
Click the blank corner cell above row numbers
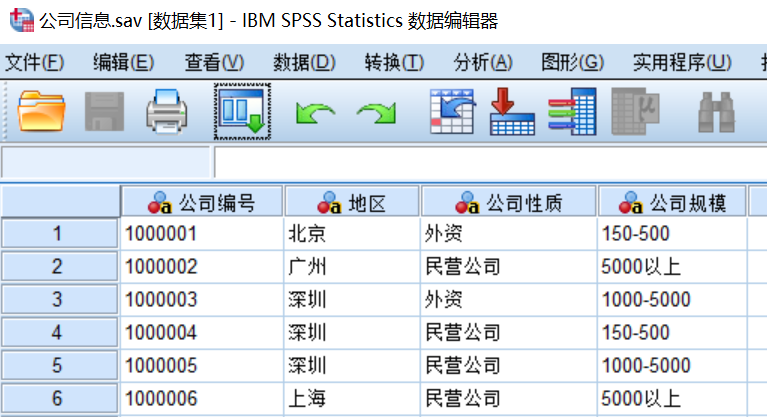point(60,201)
